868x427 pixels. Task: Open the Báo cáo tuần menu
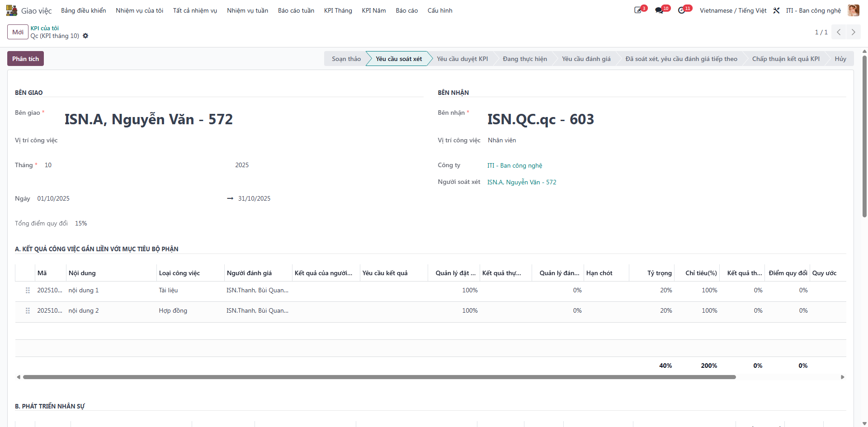pyautogui.click(x=296, y=10)
